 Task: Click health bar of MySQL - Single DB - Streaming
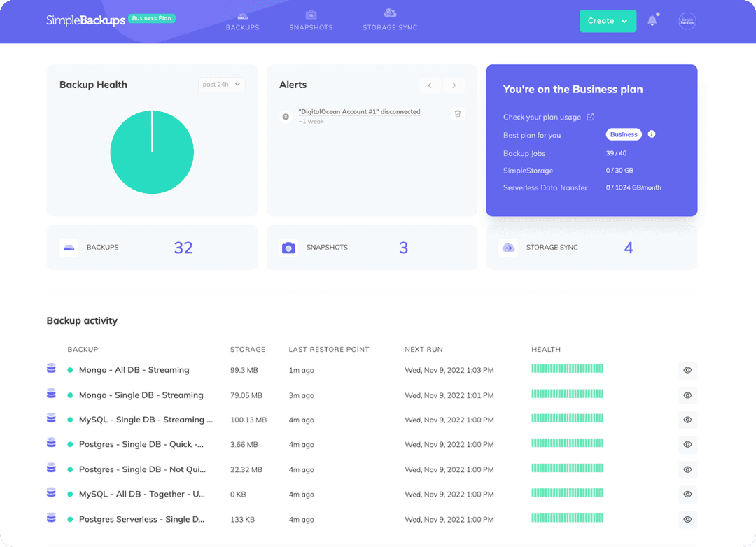click(567, 418)
